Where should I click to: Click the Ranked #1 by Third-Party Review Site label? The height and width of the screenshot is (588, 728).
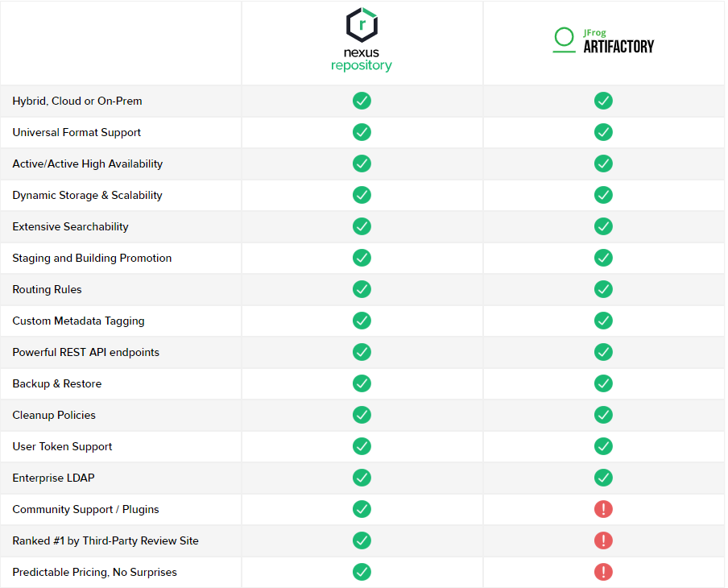[105, 540]
